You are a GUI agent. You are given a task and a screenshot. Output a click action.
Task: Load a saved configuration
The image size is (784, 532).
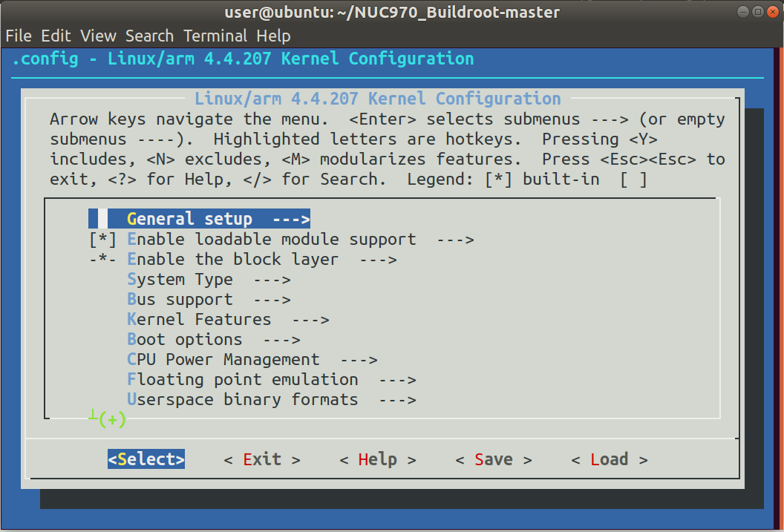[610, 459]
